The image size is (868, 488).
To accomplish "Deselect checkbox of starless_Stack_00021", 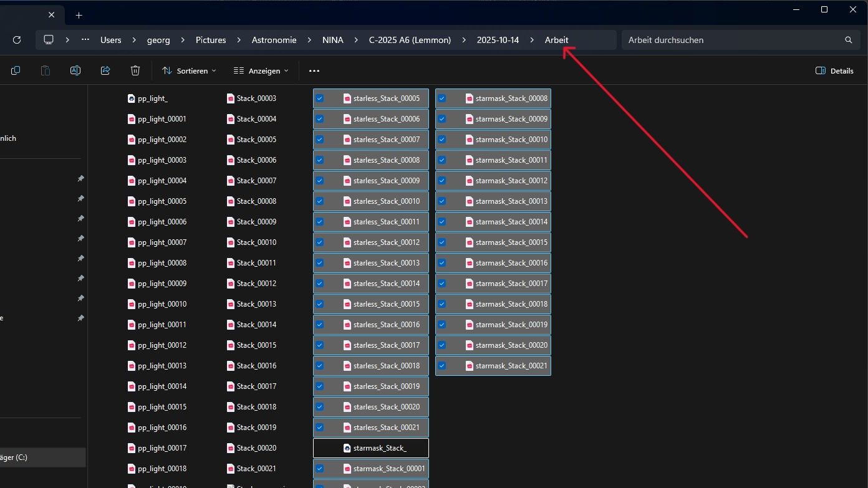I will click(319, 428).
